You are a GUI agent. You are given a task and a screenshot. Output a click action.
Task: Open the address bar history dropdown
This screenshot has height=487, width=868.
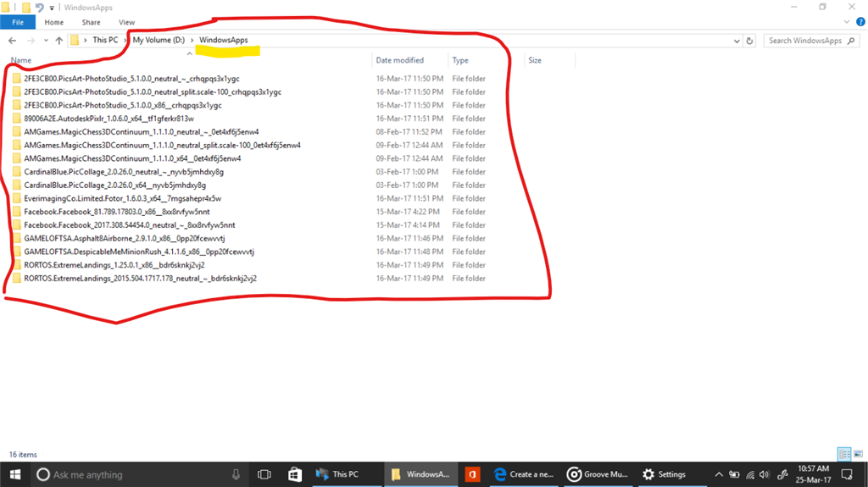click(x=734, y=40)
